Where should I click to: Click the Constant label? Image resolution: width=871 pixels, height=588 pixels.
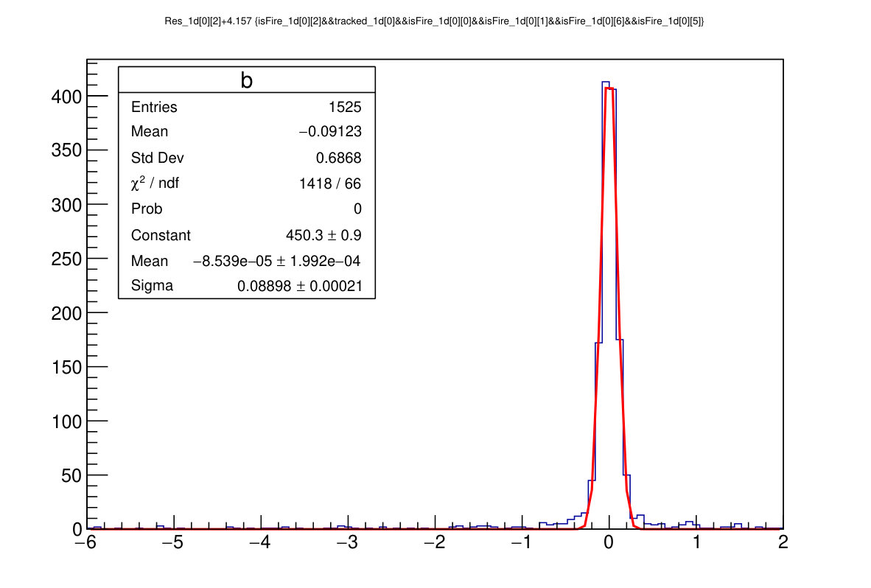click(x=161, y=236)
